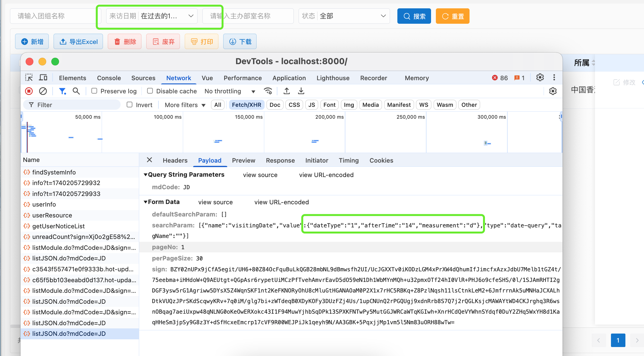Open the Console panel tab

109,78
